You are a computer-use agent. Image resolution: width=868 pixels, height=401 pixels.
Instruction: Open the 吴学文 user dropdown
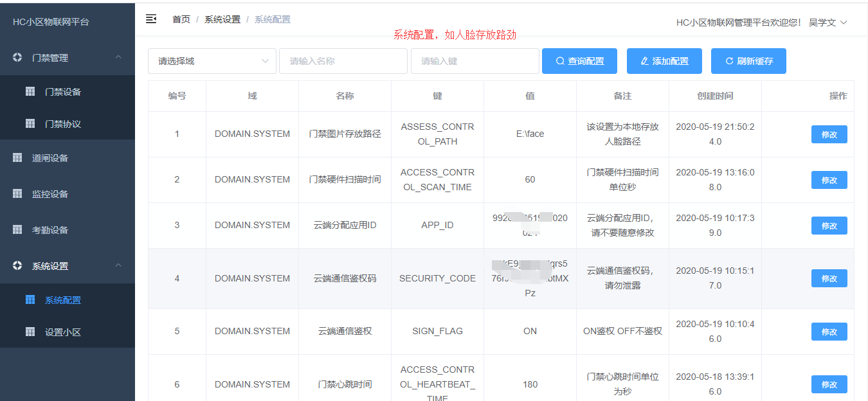click(828, 22)
